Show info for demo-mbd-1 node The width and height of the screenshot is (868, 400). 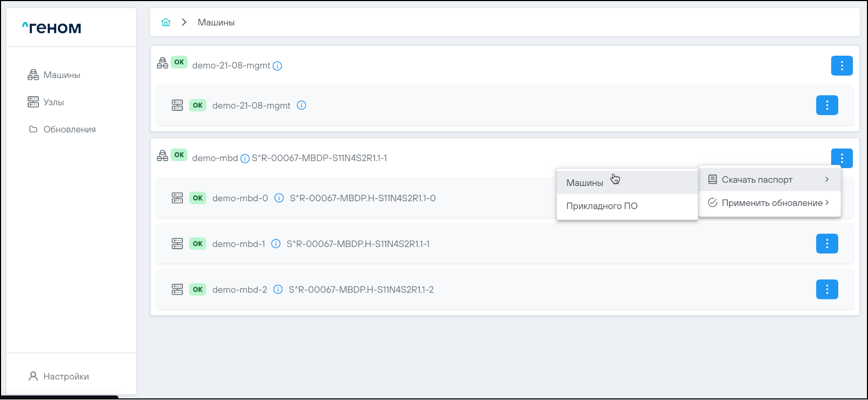pyautogui.click(x=276, y=244)
